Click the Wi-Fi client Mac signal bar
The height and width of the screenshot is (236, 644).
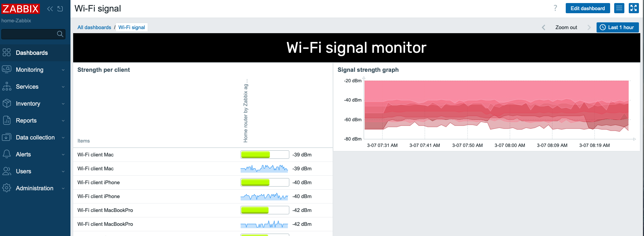click(x=265, y=155)
